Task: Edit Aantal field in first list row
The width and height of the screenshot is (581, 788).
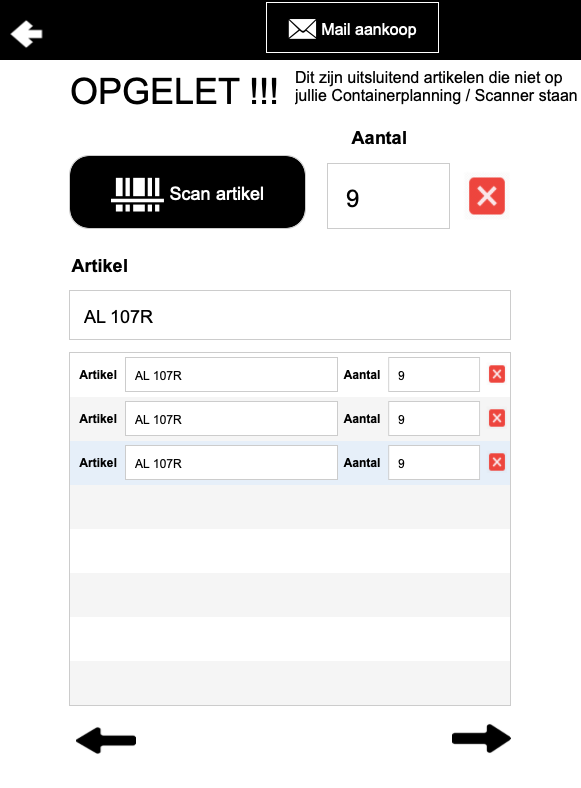Action: pyautogui.click(x=434, y=374)
